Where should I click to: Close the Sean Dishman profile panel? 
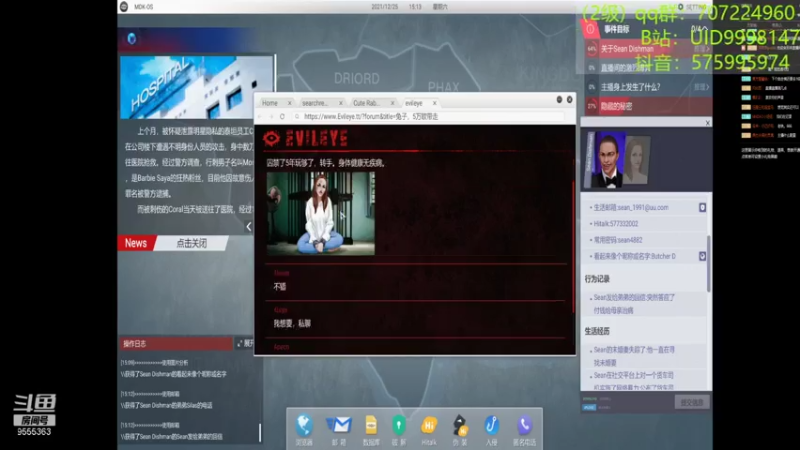coord(708,123)
